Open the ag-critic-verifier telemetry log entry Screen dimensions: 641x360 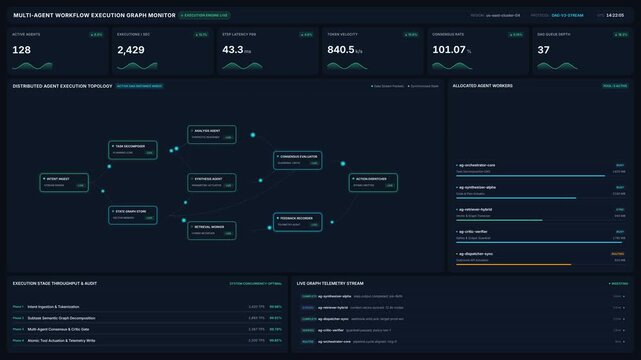click(462, 330)
